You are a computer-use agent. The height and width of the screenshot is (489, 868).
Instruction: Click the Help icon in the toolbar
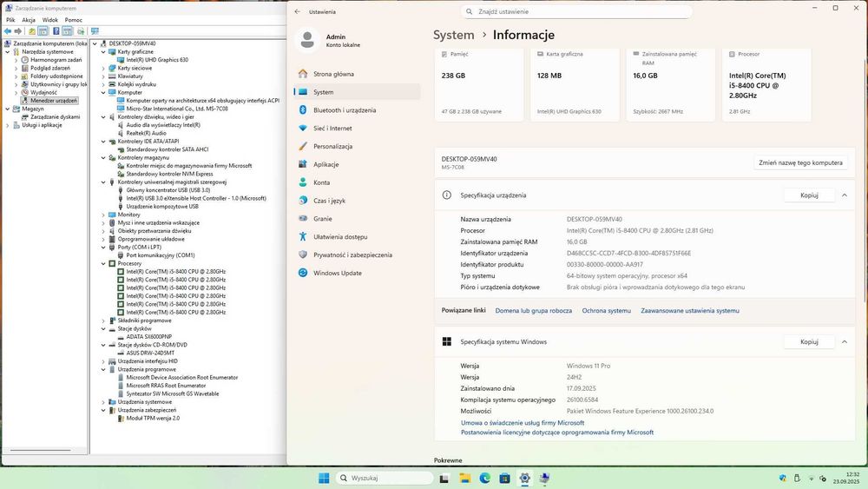(x=56, y=31)
